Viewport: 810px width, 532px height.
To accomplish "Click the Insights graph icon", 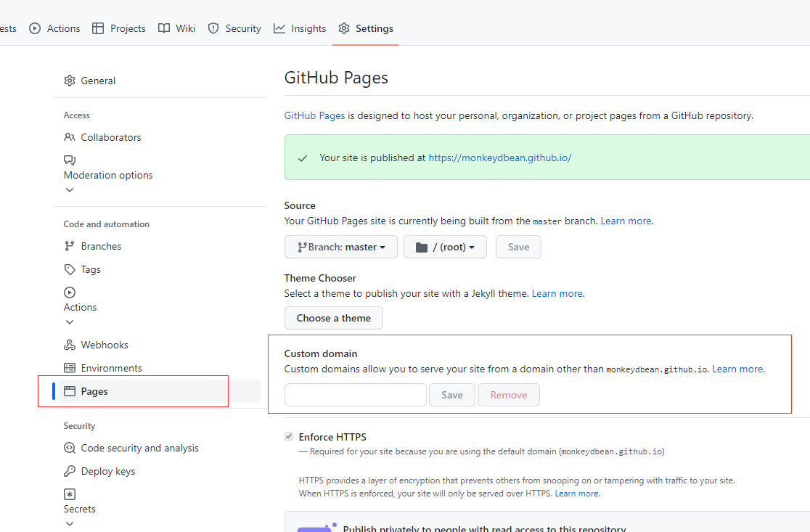I will (279, 28).
